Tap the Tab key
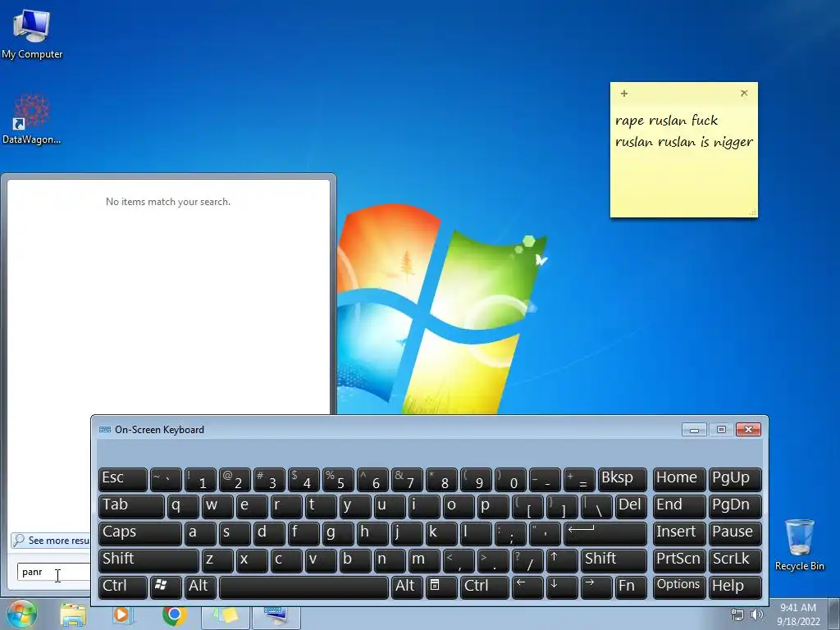This screenshot has height=630, width=840. pos(131,506)
